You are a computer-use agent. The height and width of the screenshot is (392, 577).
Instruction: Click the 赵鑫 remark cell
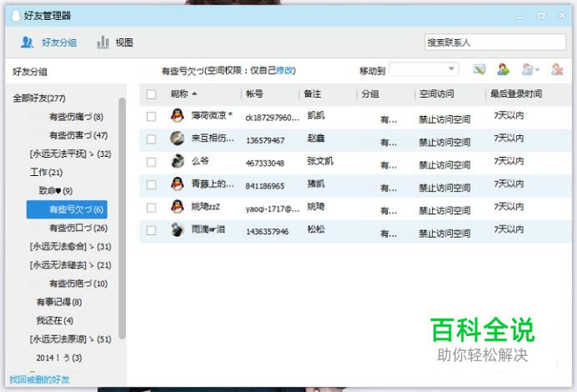point(316,138)
